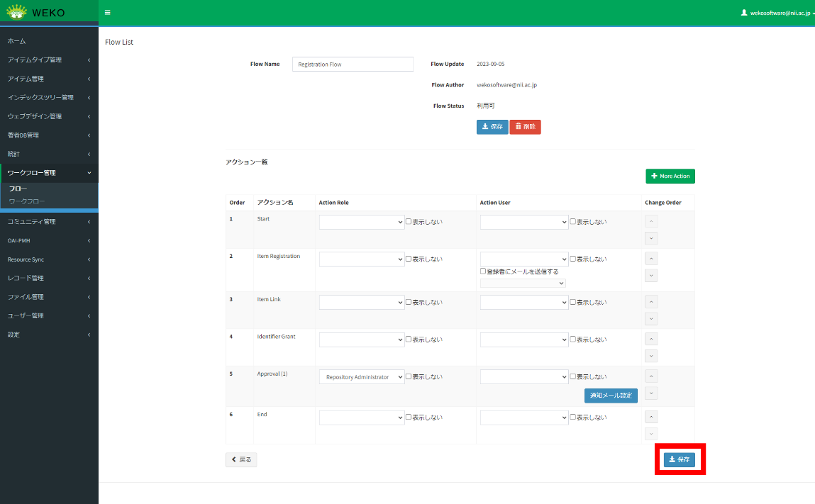
Task: Check 表示しない for Start Action Role
Action: (x=409, y=221)
